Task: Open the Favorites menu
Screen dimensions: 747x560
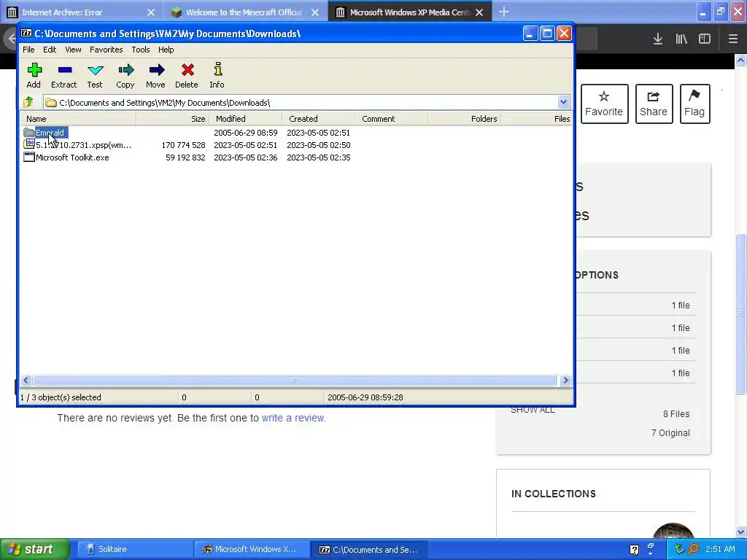Action: click(x=107, y=50)
